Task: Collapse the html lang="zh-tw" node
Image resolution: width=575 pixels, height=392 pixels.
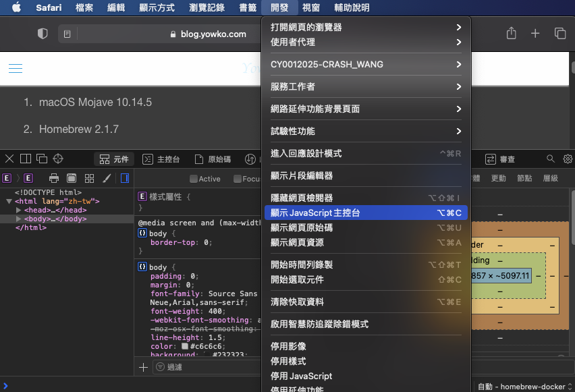Action: point(9,201)
